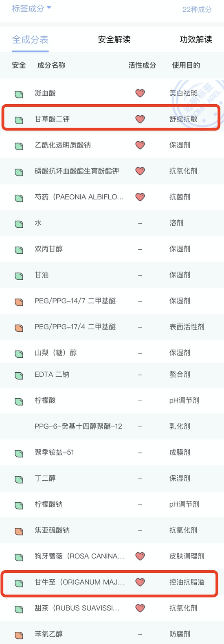This screenshot has height=644, width=224.
Task: Click the 22种成分 link
Action: tap(197, 9)
